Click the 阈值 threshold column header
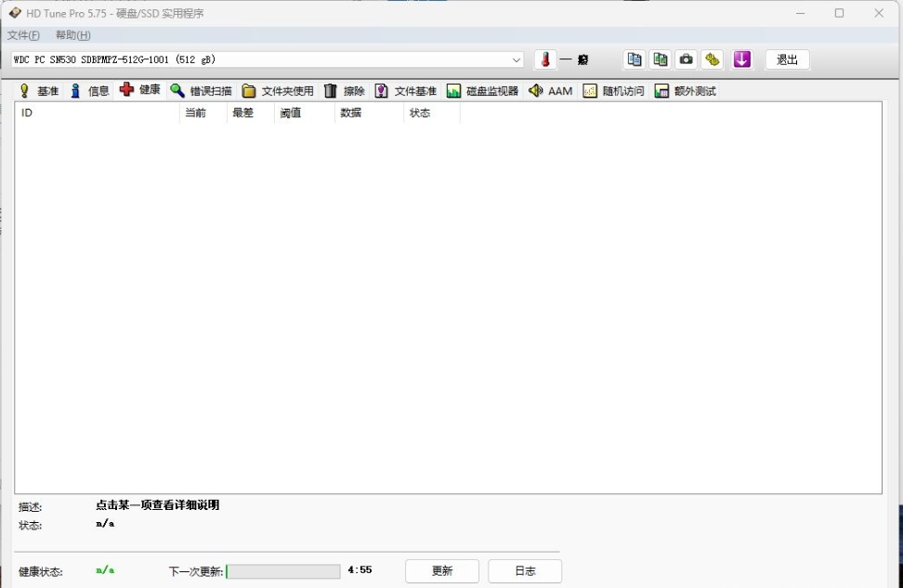The height and width of the screenshot is (588, 903). 304,113
